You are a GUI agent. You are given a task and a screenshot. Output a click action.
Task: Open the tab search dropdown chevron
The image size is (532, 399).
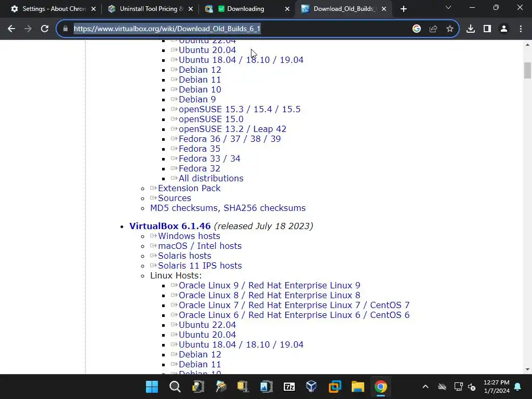pyautogui.click(x=448, y=7)
